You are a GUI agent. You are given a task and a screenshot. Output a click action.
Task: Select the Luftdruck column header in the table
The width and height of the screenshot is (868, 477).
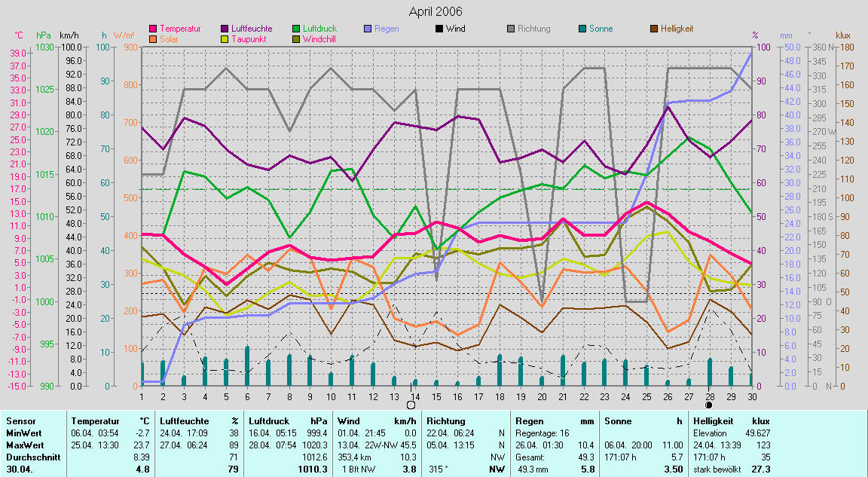point(268,421)
